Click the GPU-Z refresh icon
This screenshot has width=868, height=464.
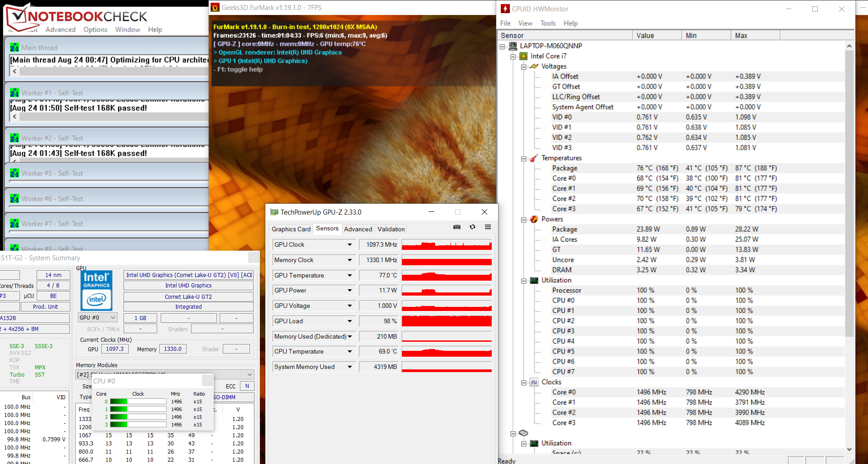click(x=472, y=227)
